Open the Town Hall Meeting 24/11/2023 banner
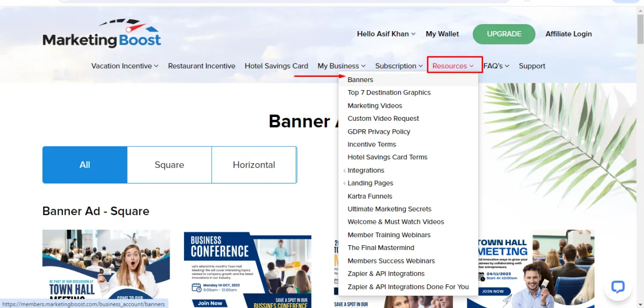The width and height of the screenshot is (644, 308). pyautogui.click(x=531, y=269)
